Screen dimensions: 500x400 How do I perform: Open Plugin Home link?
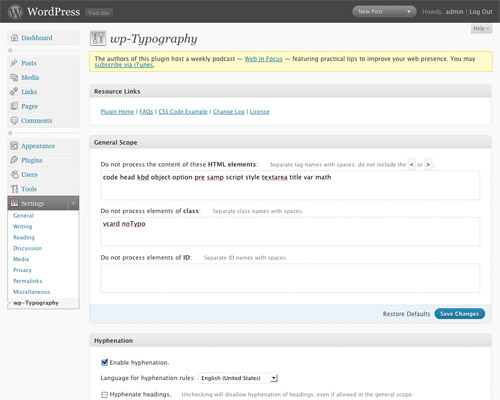[x=117, y=112]
